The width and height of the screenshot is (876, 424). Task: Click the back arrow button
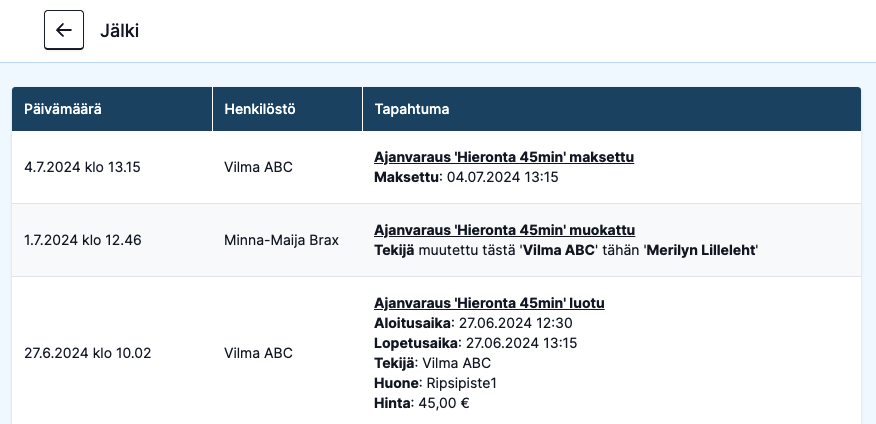click(x=64, y=30)
